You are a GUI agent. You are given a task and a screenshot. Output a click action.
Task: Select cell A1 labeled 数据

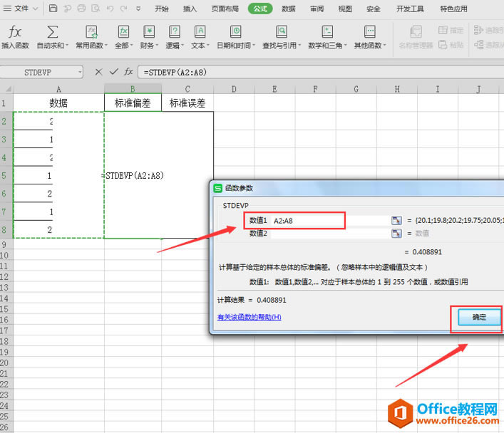click(59, 103)
